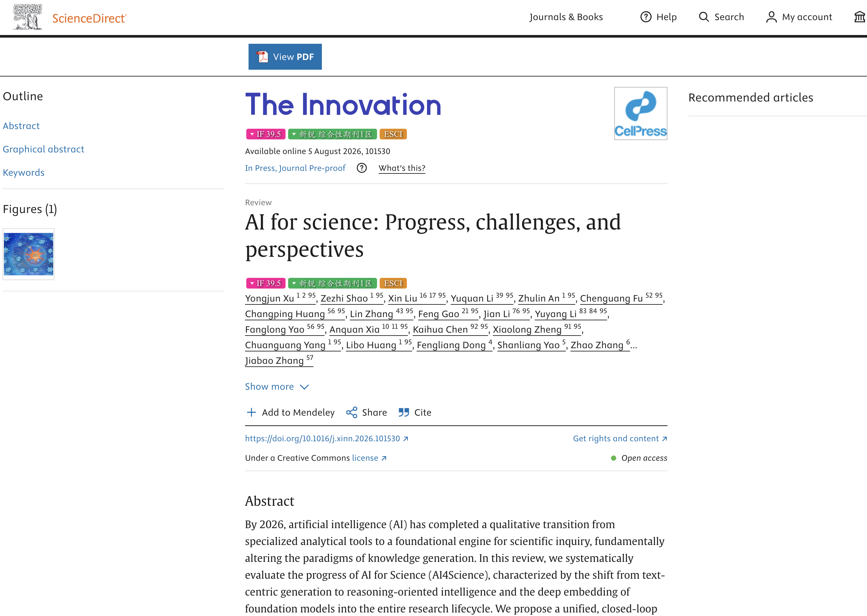Click the Share icon
This screenshot has width=867, height=616.
(351, 412)
